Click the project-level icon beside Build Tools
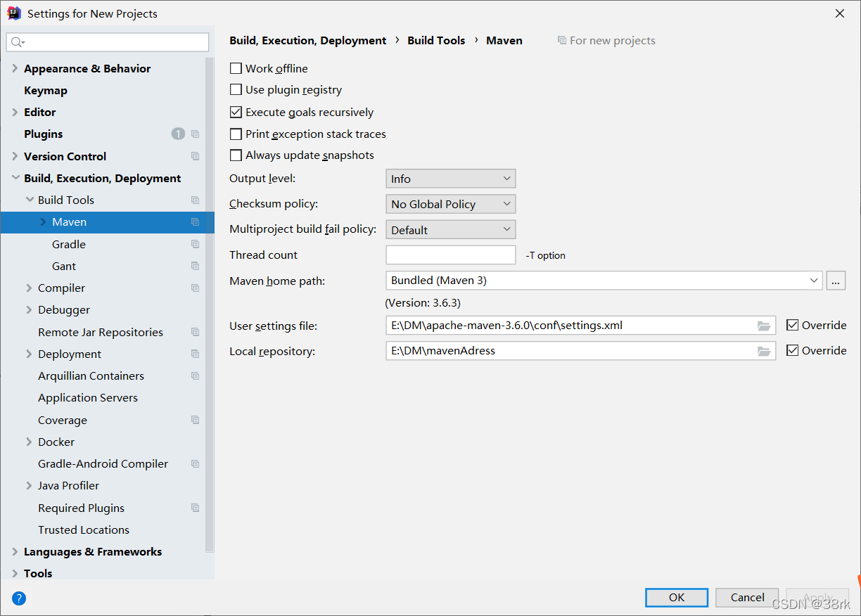This screenshot has width=861, height=616. click(196, 200)
